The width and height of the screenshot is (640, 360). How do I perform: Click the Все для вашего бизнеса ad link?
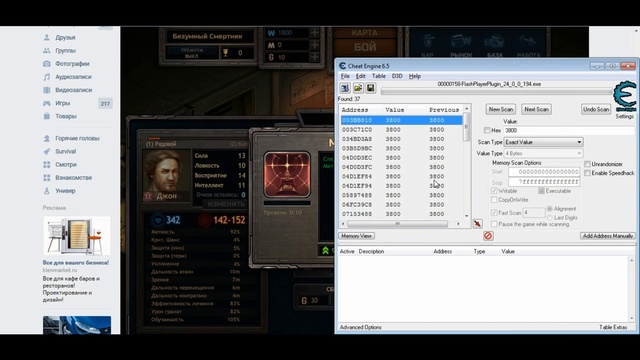tap(76, 263)
